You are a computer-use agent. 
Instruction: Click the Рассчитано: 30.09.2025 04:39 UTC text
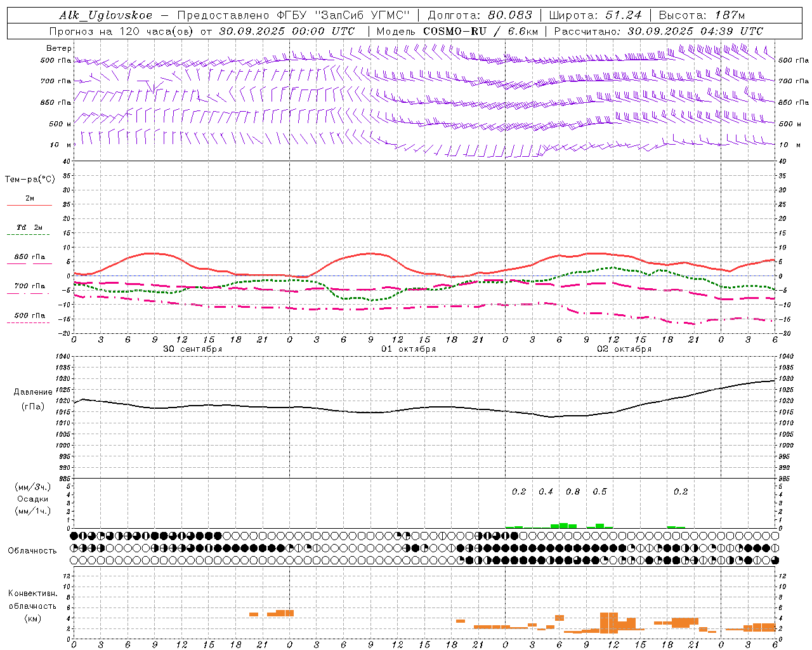(658, 31)
